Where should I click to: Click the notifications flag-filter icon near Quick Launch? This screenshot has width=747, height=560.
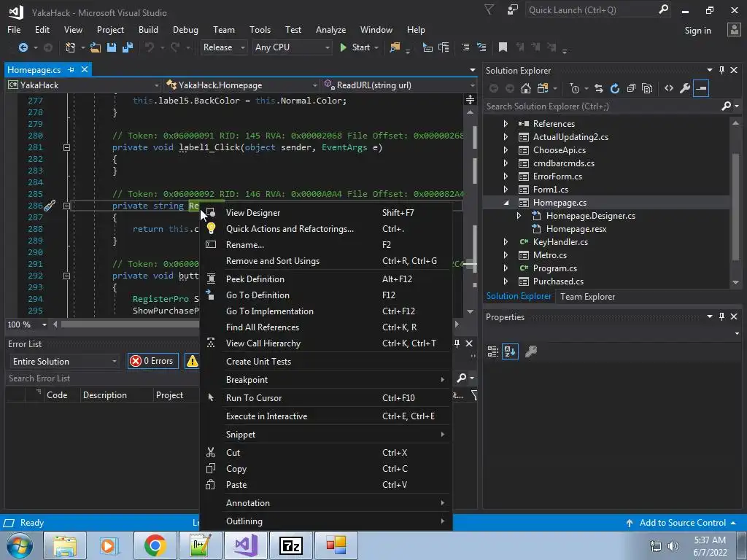coord(489,9)
